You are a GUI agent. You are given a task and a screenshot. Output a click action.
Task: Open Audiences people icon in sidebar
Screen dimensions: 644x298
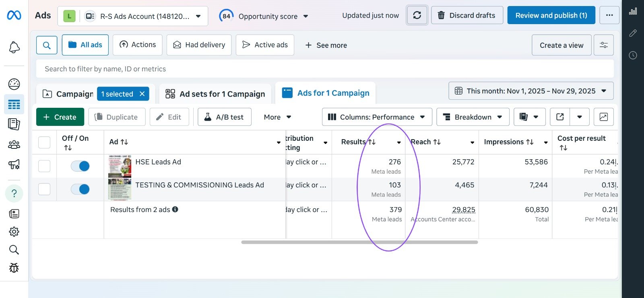(14, 144)
